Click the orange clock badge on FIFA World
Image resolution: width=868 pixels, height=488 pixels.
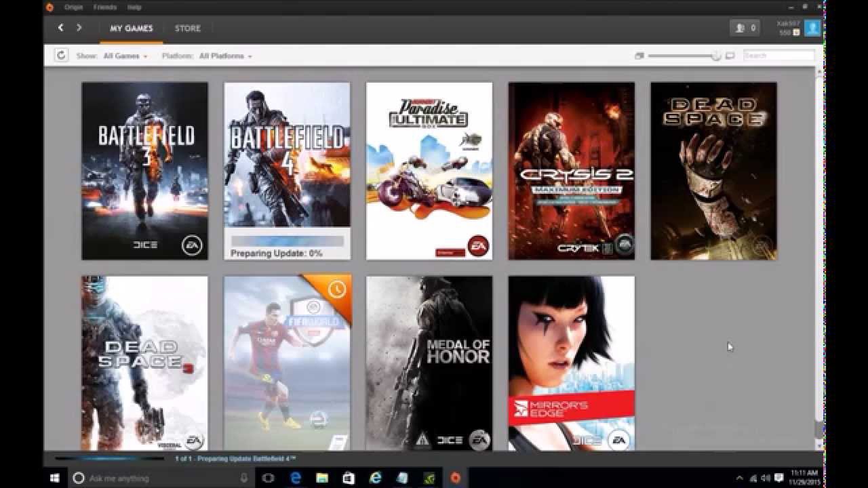tap(338, 289)
